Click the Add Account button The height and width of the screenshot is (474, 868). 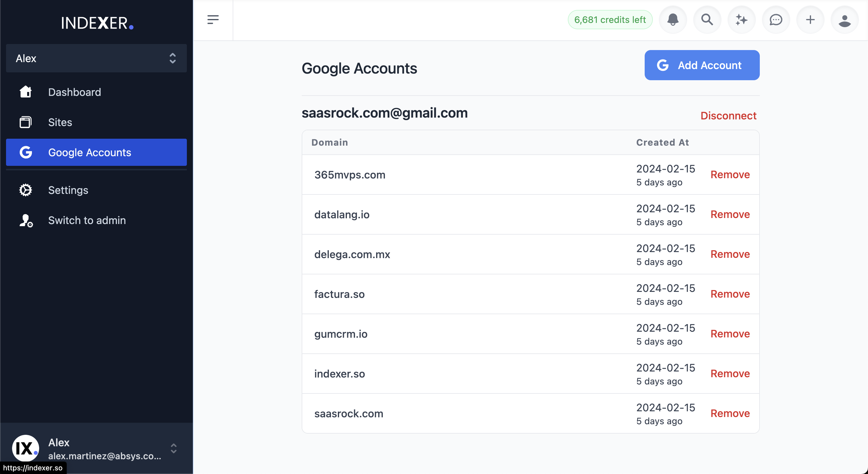702,65
